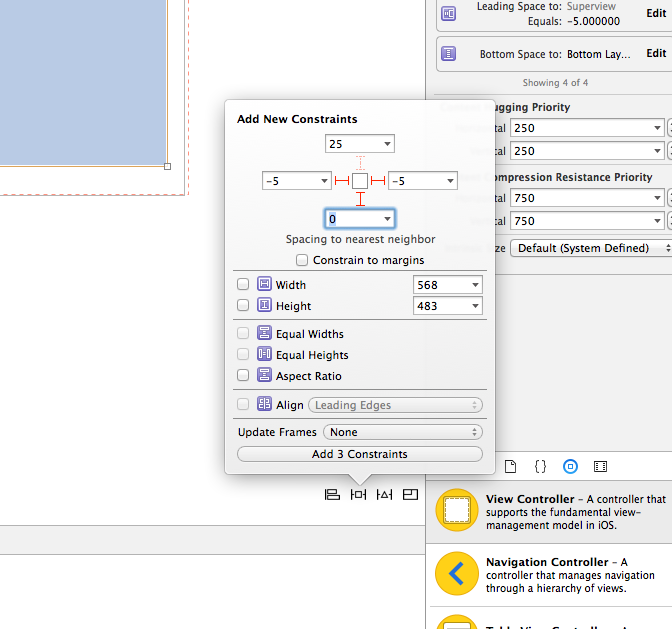
Task: Open the bottom spacing 0 dropdown
Action: [x=387, y=219]
